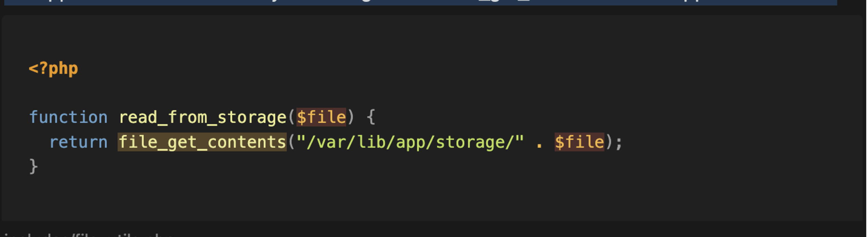Click the opening curly brace after the signature
Screen dimensions: 868x237
pos(371,117)
